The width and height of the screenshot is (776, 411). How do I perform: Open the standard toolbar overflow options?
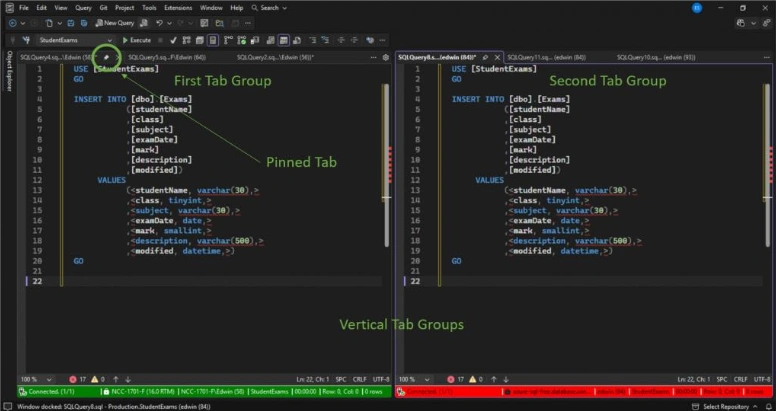248,23
